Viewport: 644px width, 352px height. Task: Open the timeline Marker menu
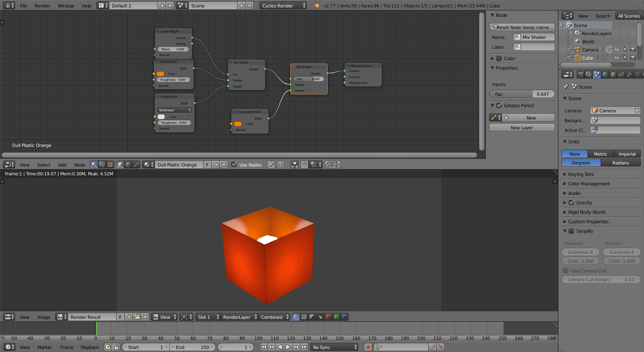(45, 347)
